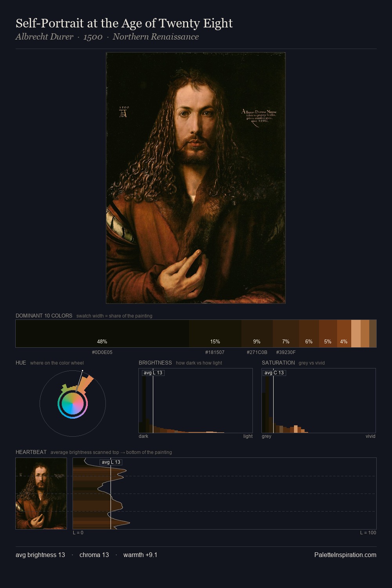
Task: Click the "avg brightness 13" footer stat
Action: click(x=40, y=555)
